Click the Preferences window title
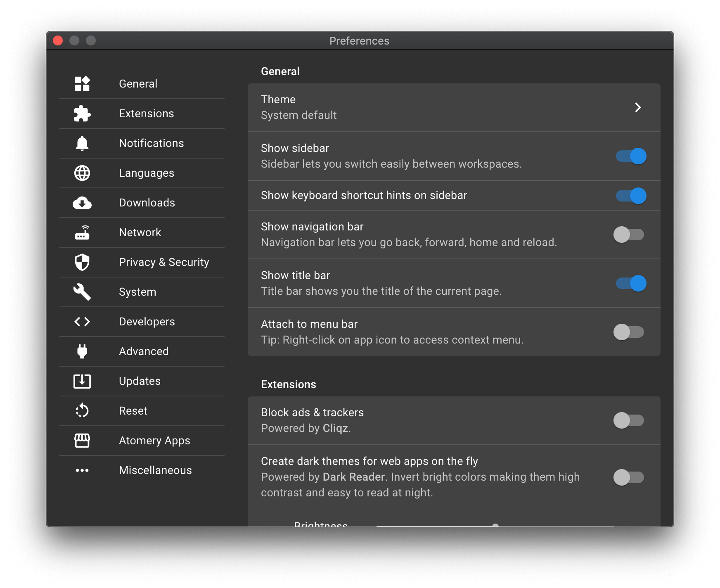 [x=359, y=41]
